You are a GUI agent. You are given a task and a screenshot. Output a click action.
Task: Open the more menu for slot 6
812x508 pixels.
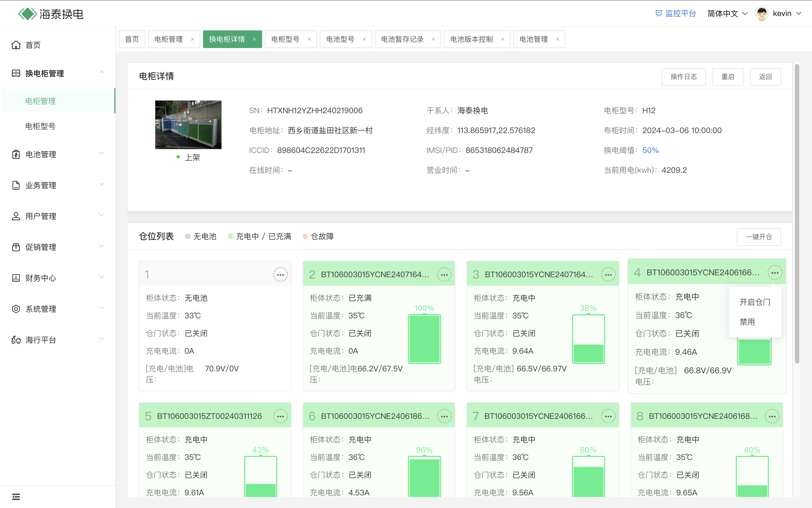(x=444, y=416)
